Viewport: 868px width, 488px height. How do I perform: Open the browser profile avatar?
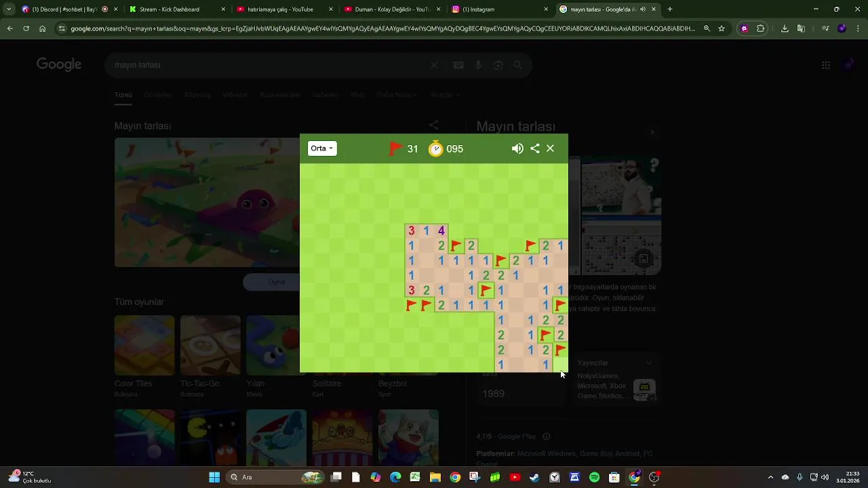pos(842,28)
